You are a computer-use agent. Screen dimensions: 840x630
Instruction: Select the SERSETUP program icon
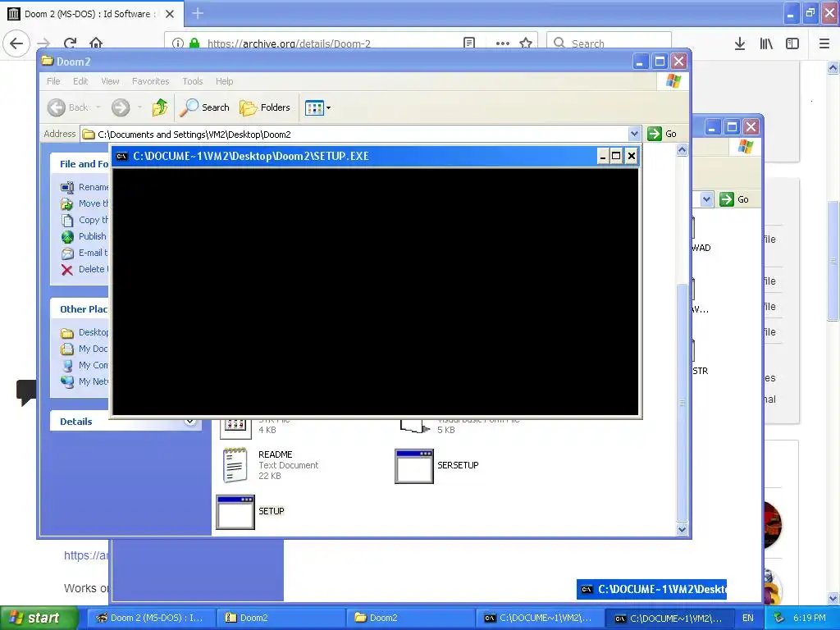pyautogui.click(x=414, y=466)
